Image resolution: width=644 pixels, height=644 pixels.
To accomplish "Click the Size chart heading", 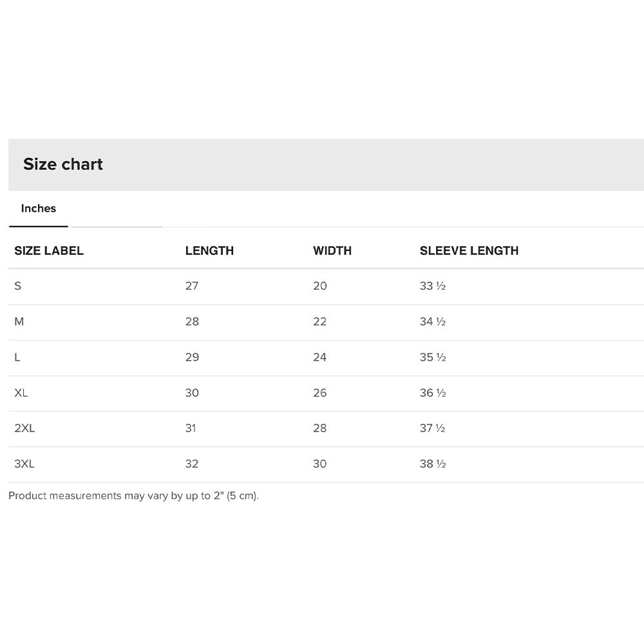I will click(63, 164).
